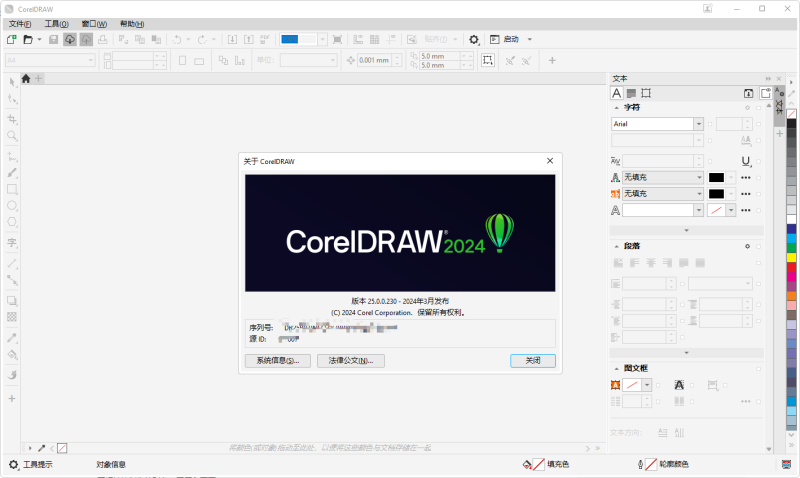Select the Ellipse tool in the toolbox
Screen dimensions: 800x478
[x=12, y=206]
